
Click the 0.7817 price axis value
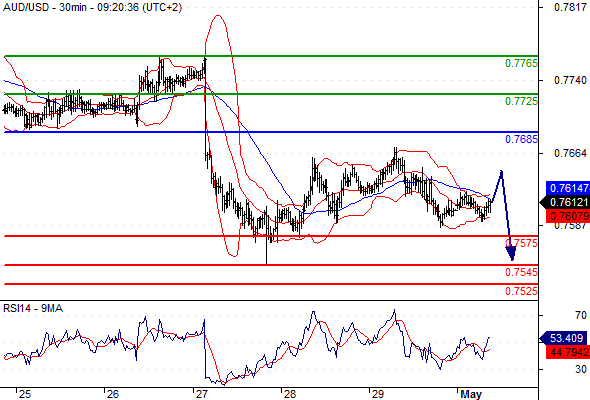tap(570, 7)
